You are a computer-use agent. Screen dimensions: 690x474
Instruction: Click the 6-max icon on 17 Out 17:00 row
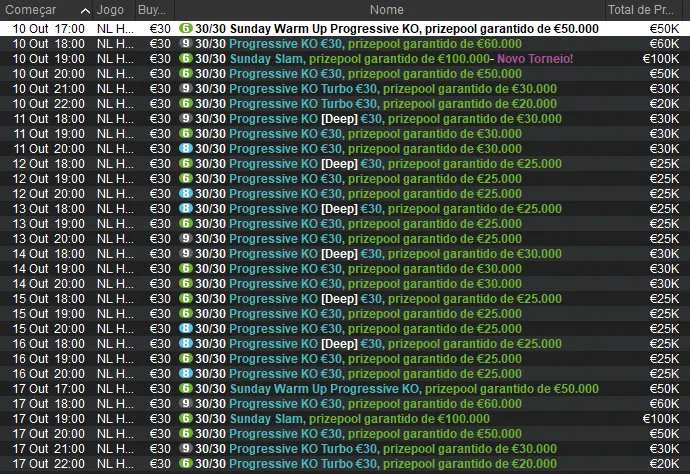click(186, 388)
